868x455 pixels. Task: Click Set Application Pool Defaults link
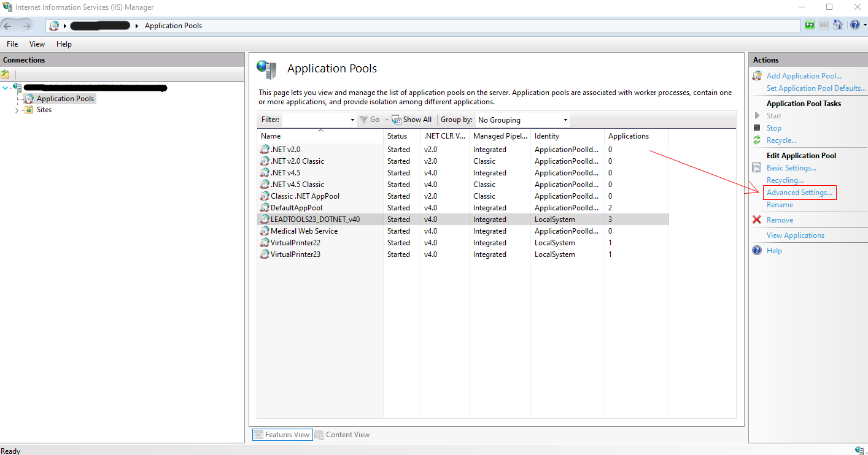(x=816, y=88)
